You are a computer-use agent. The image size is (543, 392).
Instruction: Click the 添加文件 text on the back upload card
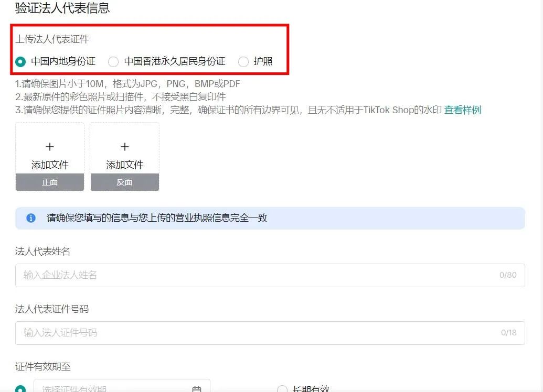coord(125,163)
